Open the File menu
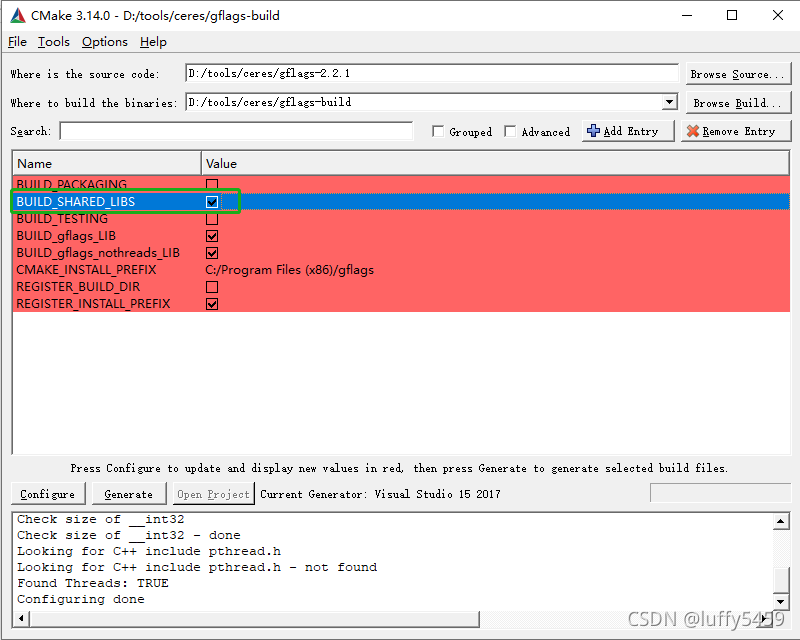 (17, 42)
